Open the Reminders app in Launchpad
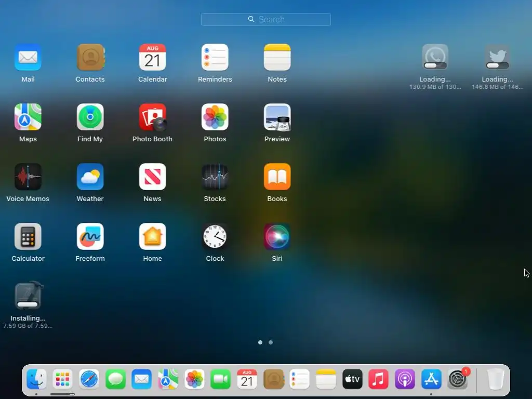 [x=215, y=57]
